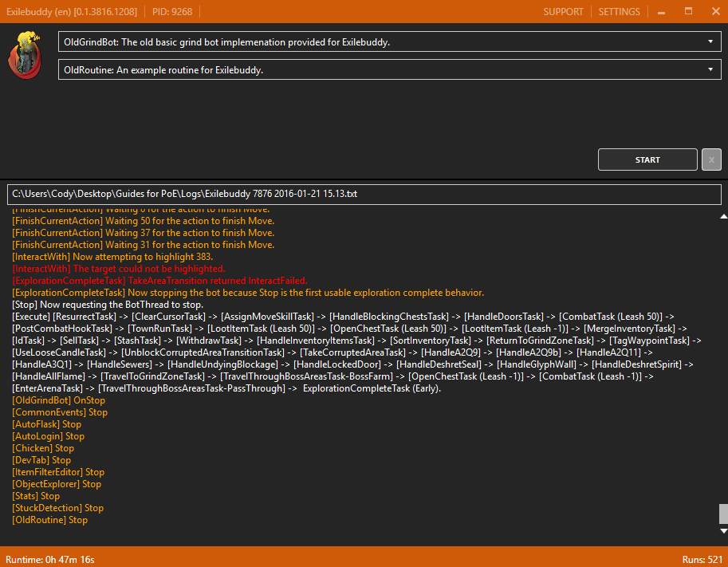The height and width of the screenshot is (567, 728).
Task: Select log line 'TakeAreaTransition returned InteractFailed.'
Action: click(x=159, y=281)
